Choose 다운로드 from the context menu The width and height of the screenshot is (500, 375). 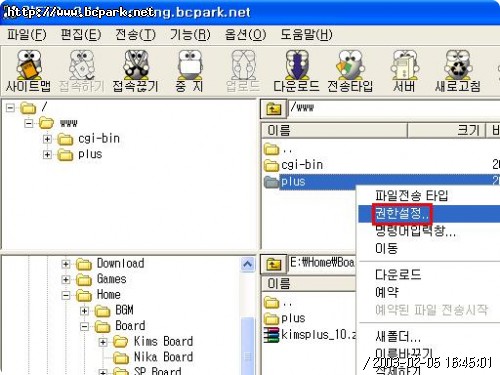point(398,275)
